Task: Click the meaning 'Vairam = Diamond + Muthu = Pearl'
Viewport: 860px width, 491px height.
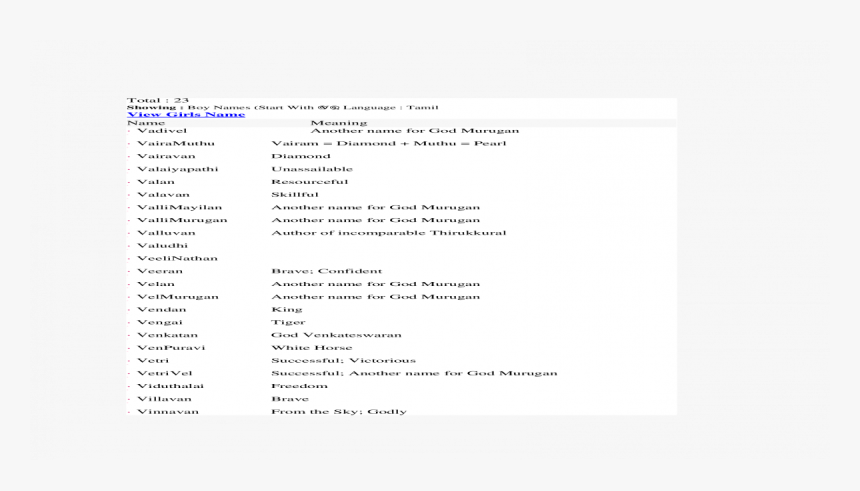Action: tap(388, 143)
